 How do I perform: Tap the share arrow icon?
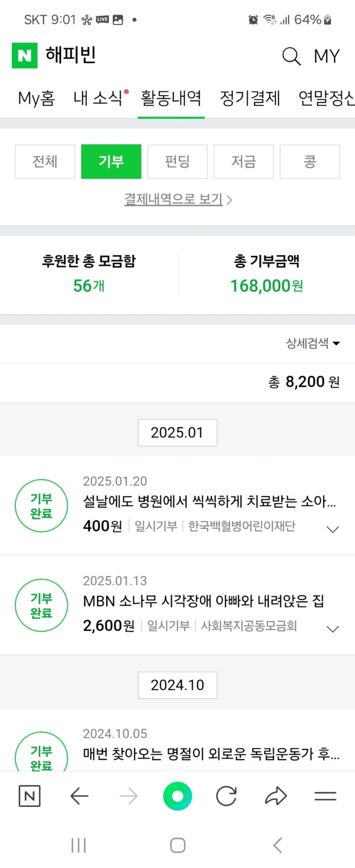pyautogui.click(x=276, y=796)
